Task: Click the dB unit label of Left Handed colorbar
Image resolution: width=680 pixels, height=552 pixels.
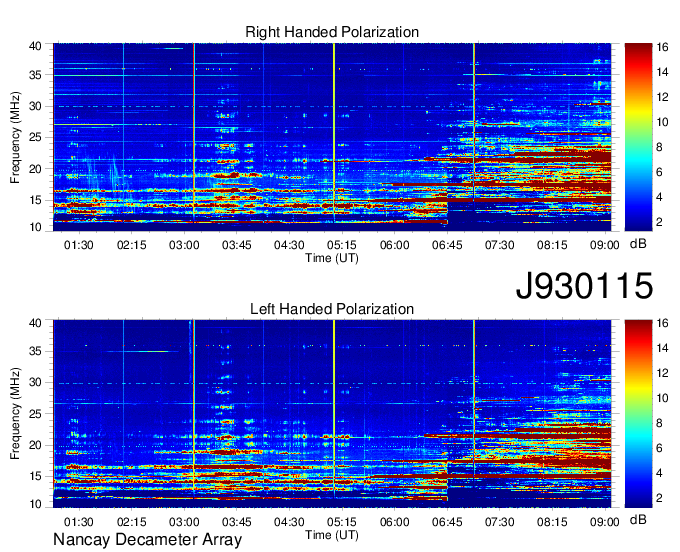Action: click(638, 520)
